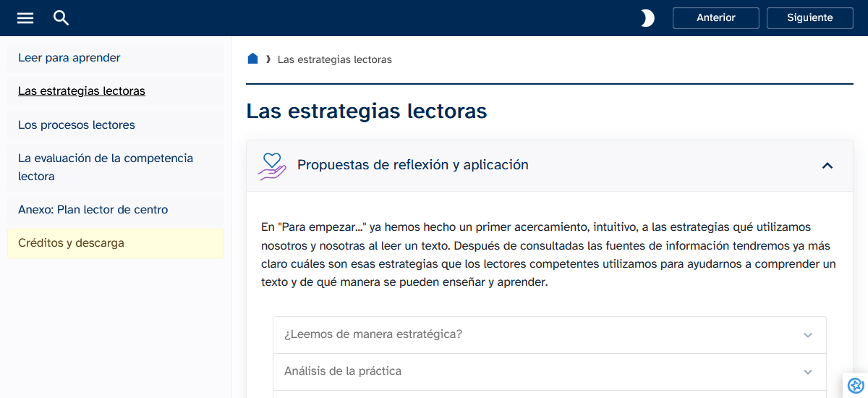
Task: Click the Propuestas de reflexión y aplicación heading
Action: [413, 165]
